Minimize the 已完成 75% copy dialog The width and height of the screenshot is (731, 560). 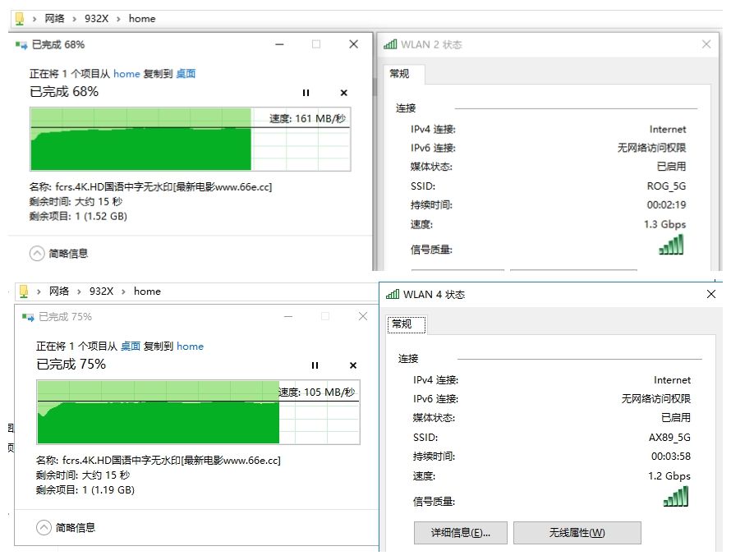(x=288, y=316)
